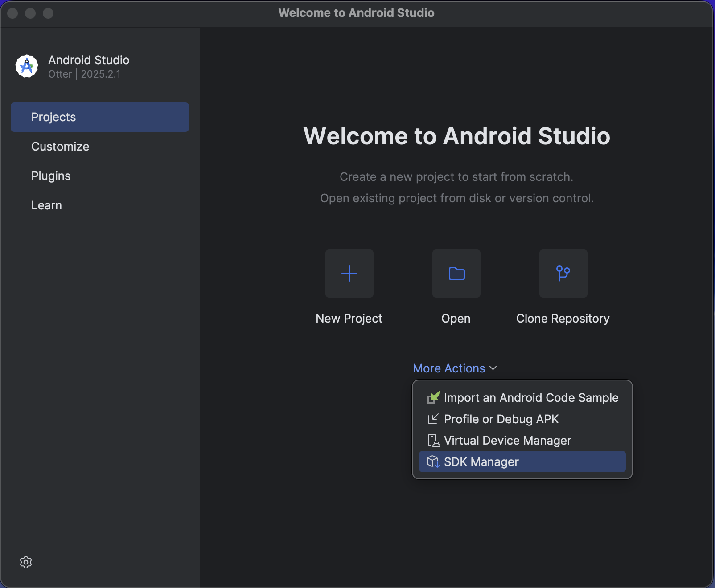Click "Create a new project to start from scratch."
Viewport: 715px width, 588px height.
[x=456, y=177]
